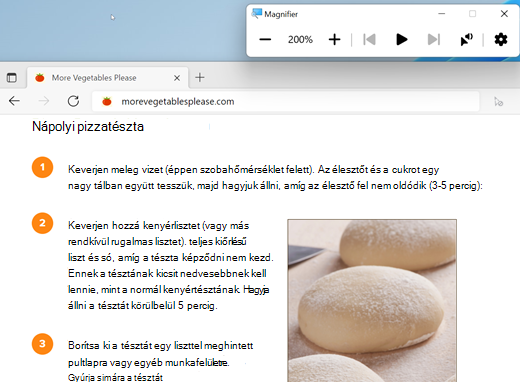Reload the current page
The image size is (520, 382).
[x=73, y=101]
